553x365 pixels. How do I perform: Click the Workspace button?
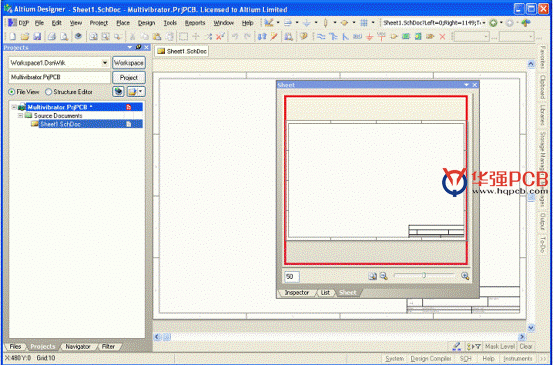tap(129, 63)
